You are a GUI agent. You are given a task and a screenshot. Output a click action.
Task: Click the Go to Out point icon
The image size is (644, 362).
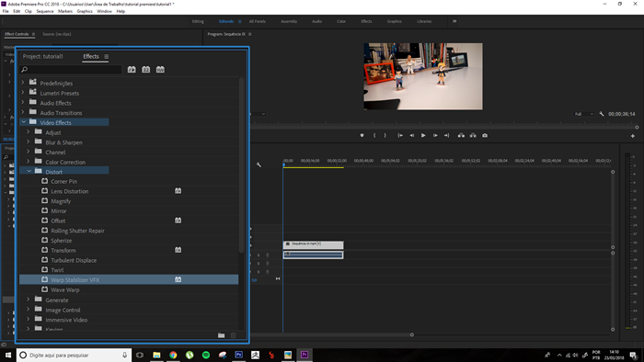point(446,135)
